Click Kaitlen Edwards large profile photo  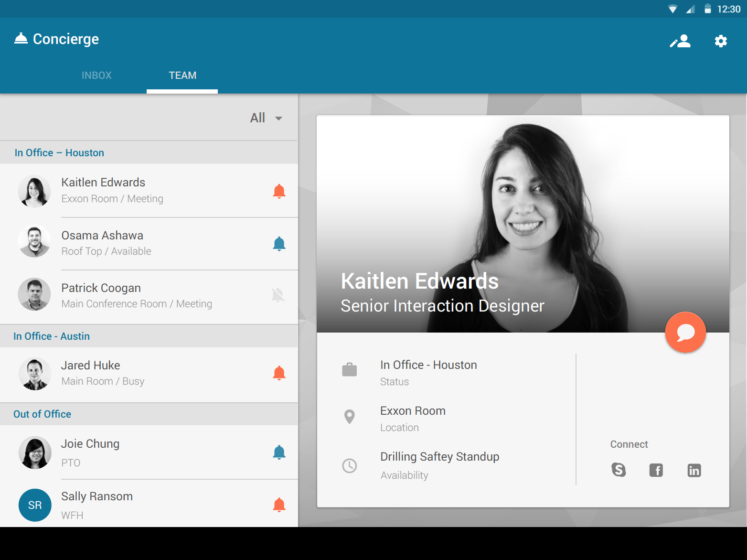point(523,224)
